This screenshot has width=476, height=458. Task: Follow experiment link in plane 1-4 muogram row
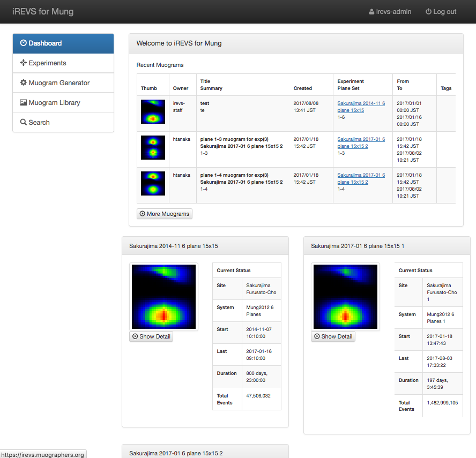[361, 178]
